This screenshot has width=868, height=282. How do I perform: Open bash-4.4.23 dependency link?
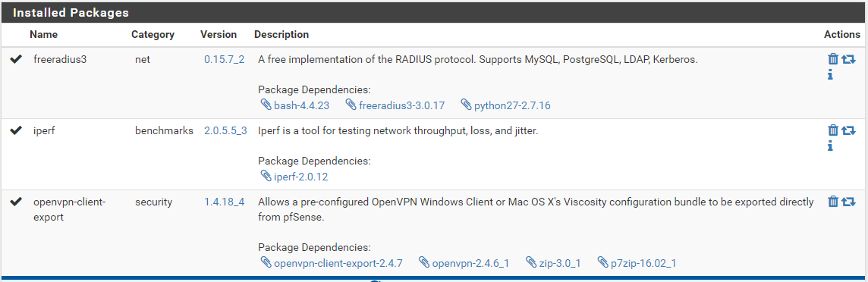point(298,105)
